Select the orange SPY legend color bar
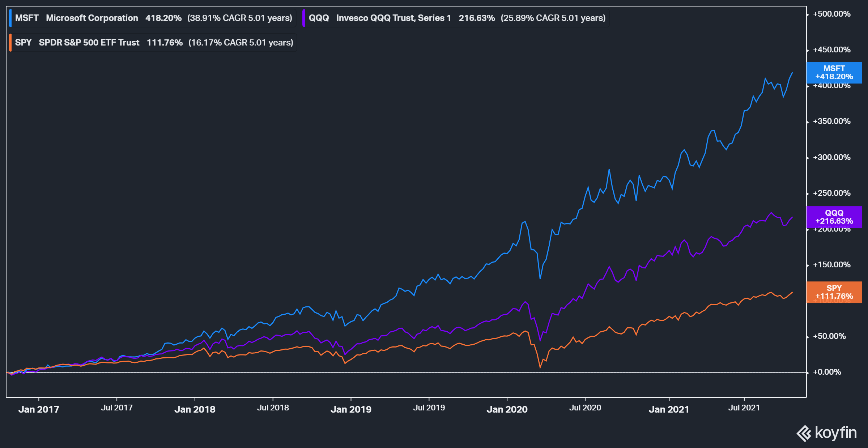 (11, 42)
